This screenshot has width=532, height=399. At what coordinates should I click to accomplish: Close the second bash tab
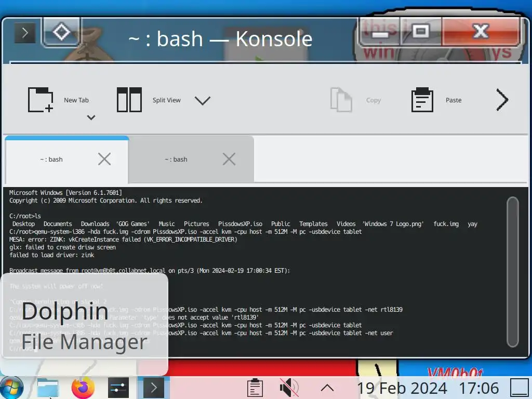click(229, 159)
